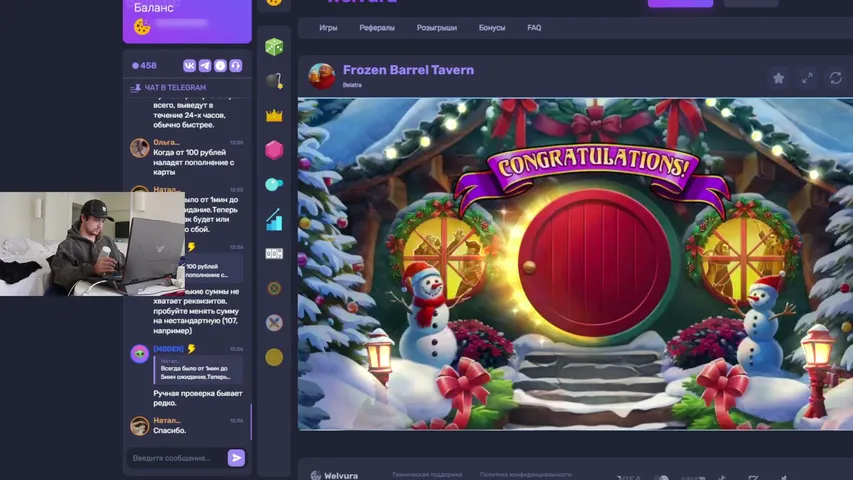Screen dimensions: 853x480
Task: Send the chat message
Action: point(236,458)
